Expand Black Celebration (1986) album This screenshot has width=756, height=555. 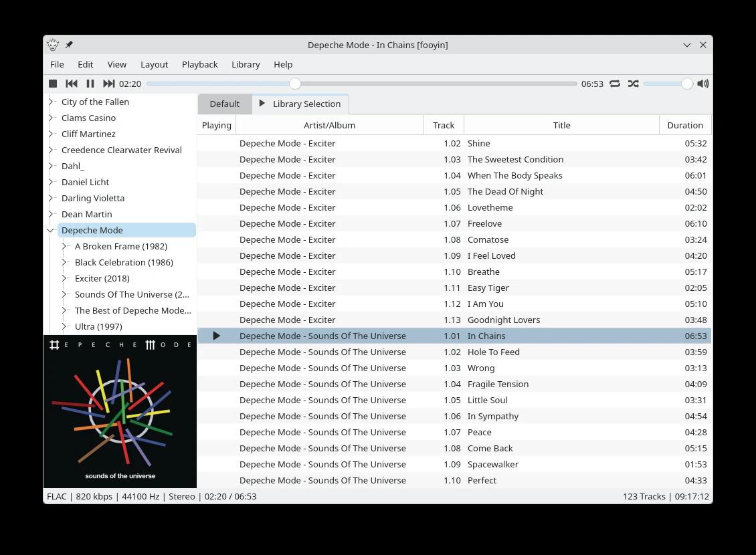click(x=64, y=262)
